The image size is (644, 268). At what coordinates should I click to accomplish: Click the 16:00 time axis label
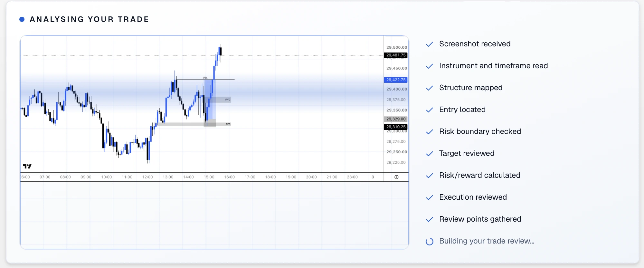click(x=230, y=177)
